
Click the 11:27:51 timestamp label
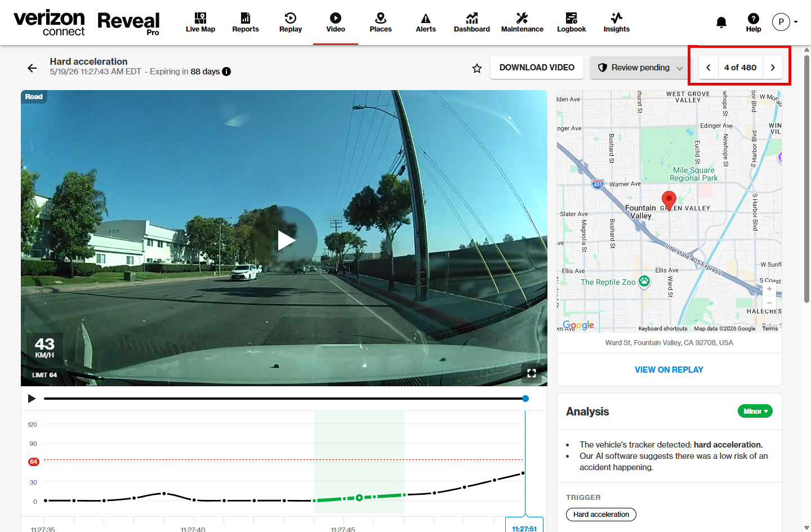coord(524,527)
